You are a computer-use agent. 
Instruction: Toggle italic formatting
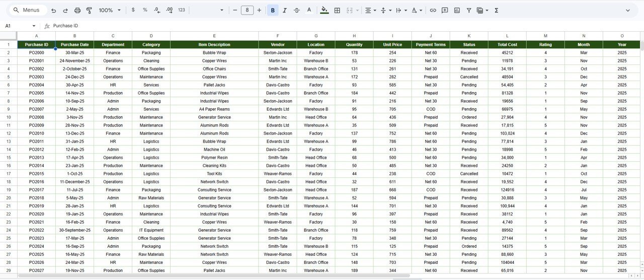click(x=285, y=10)
